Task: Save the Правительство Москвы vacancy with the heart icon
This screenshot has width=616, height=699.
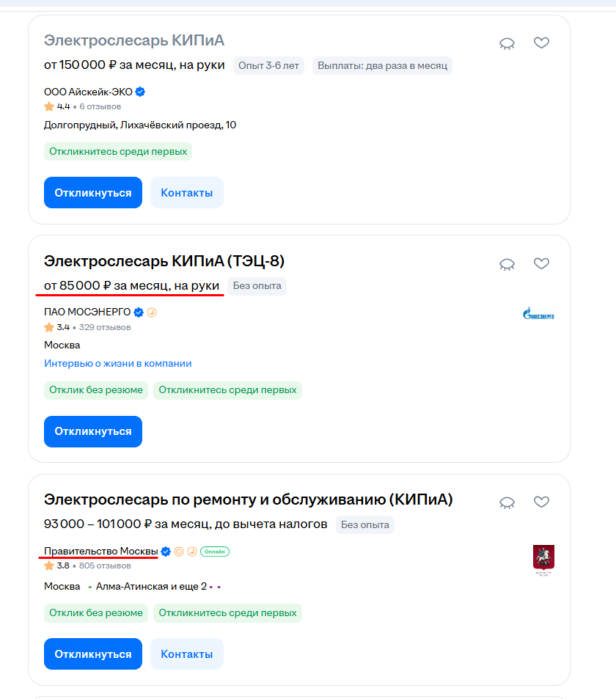Action: pyautogui.click(x=541, y=502)
